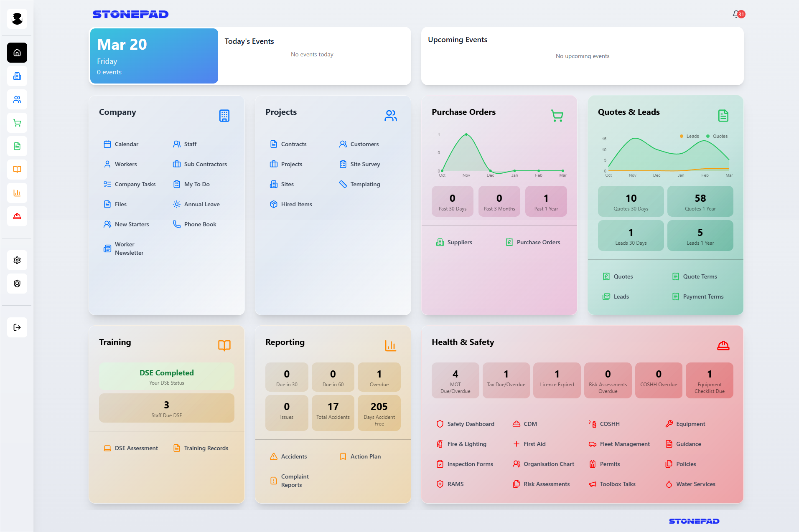
Task: Select the red hard hat Health & Safety icon
Action: pos(17,216)
